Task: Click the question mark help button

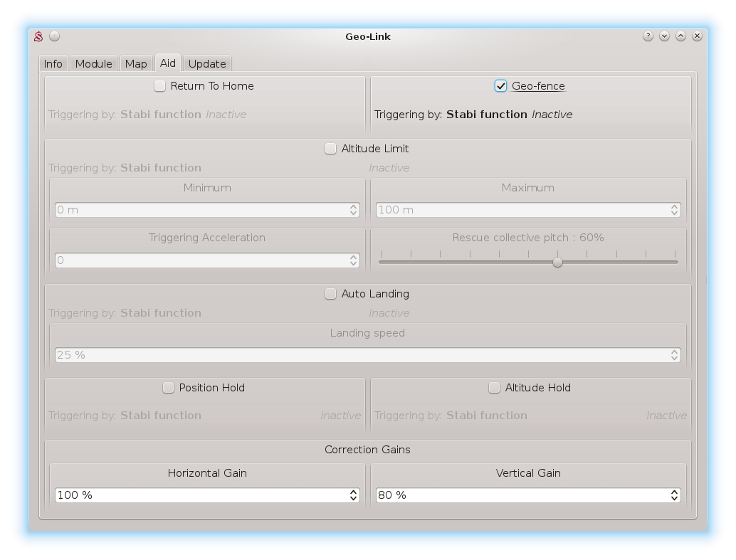Action: coord(648,36)
